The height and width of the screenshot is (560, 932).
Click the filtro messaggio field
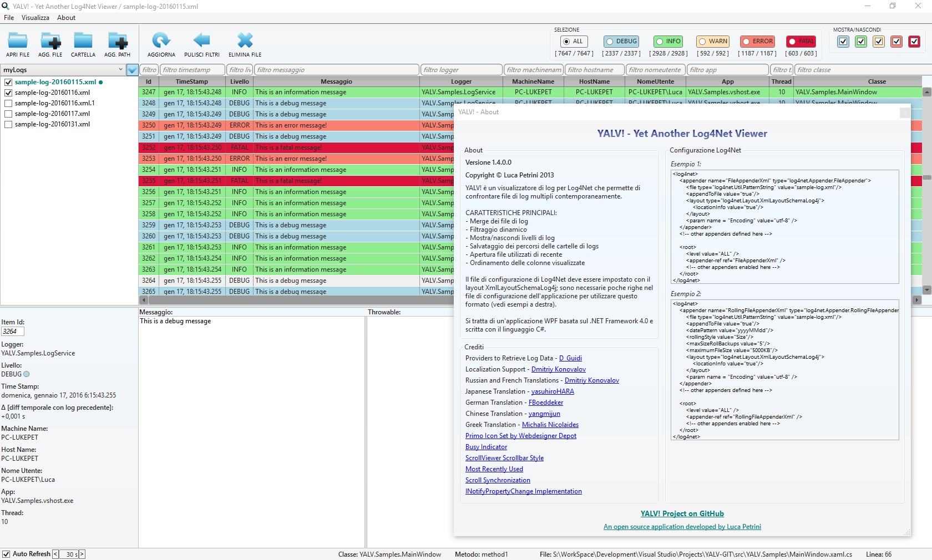coord(337,70)
